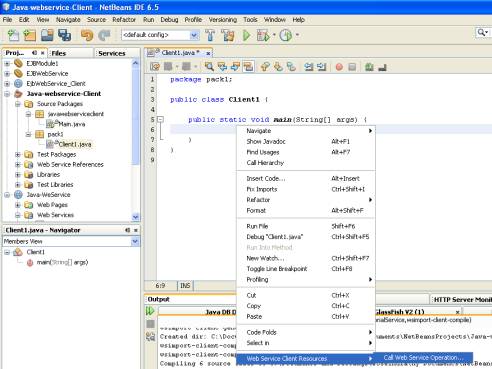
Task: Choose Call Web Service Operation submenu item
Action: (x=423, y=357)
